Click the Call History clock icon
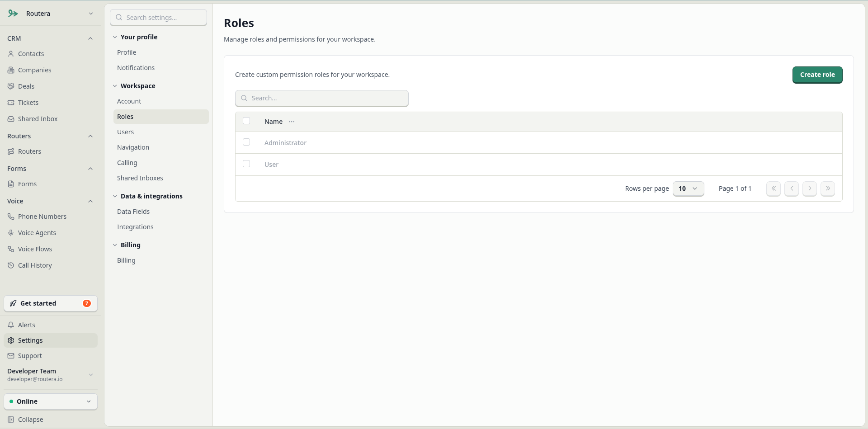868x429 pixels. [11, 265]
